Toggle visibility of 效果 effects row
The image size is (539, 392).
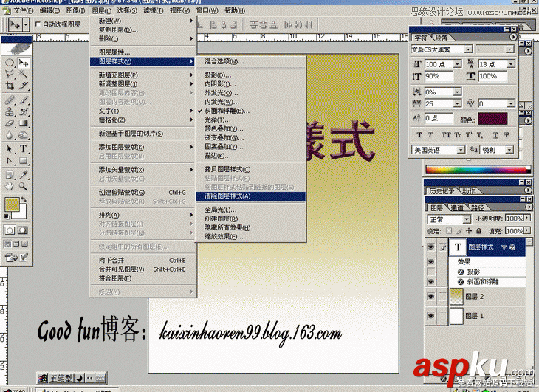click(x=430, y=262)
